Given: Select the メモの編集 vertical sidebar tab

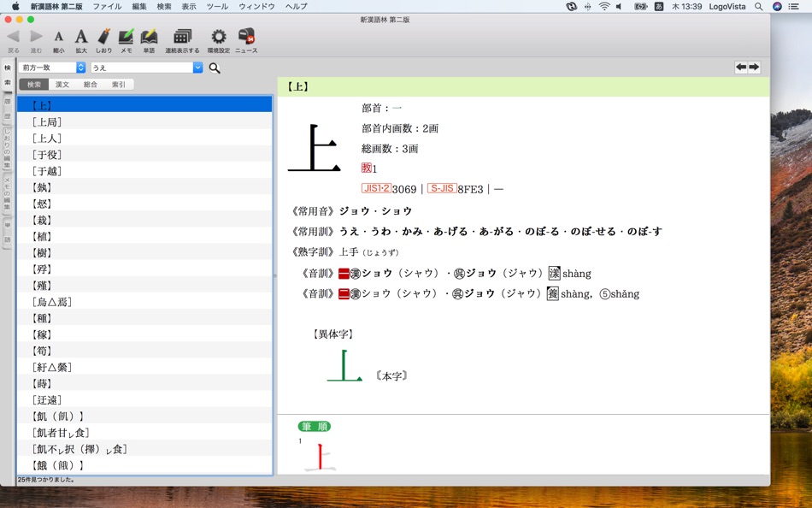Looking at the screenshot, I should 7,194.
